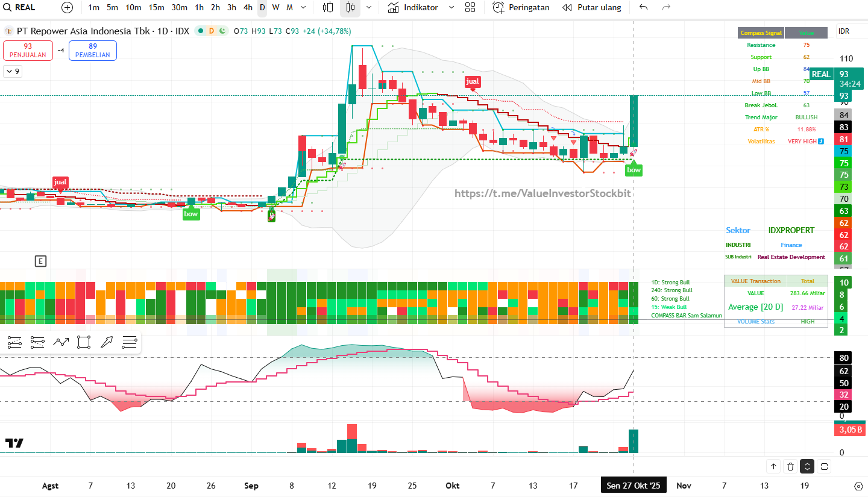Click the compare or add symbol plus icon
The image size is (868, 497).
coord(67,8)
